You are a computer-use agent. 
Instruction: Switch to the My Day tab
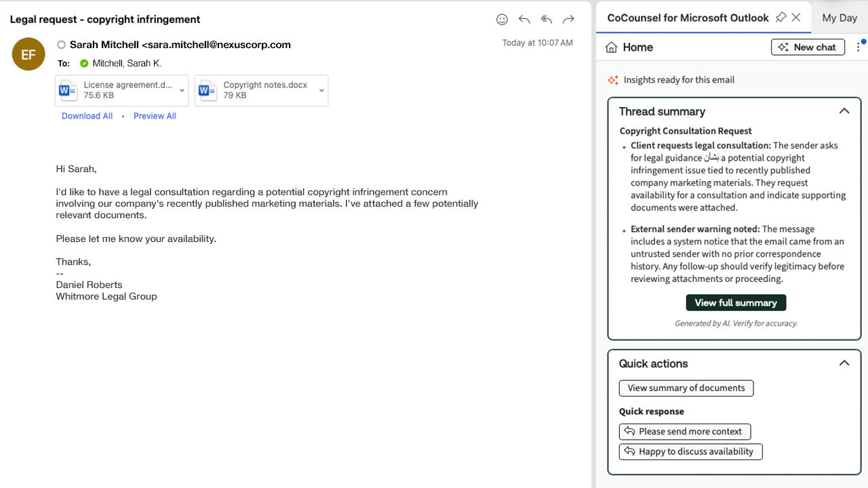coord(840,18)
